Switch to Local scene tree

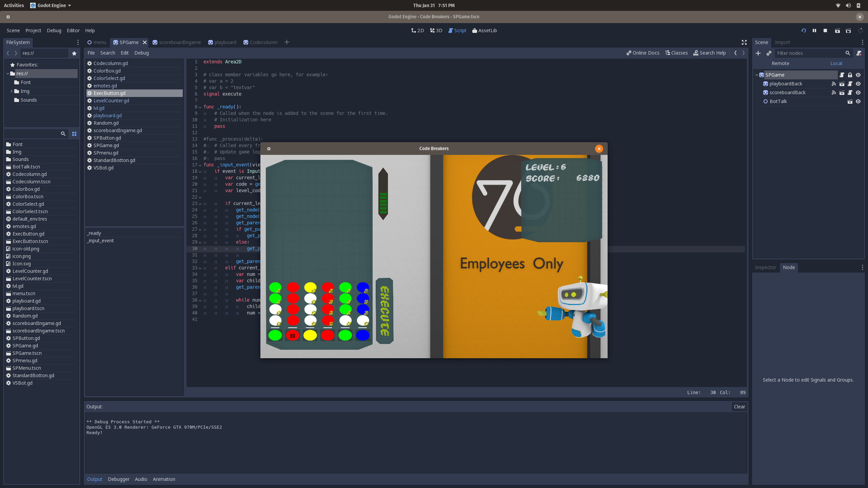pos(836,63)
